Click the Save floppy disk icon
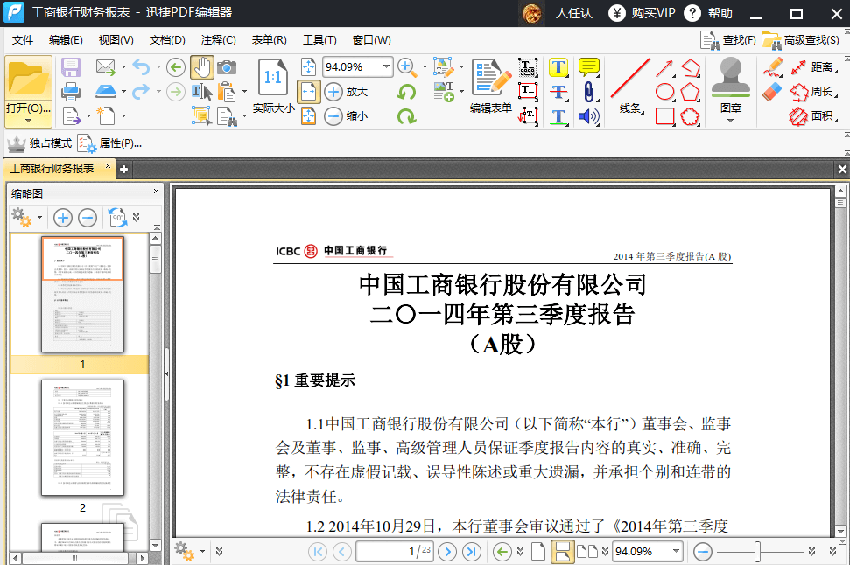The width and height of the screenshot is (850, 565). pos(71,68)
